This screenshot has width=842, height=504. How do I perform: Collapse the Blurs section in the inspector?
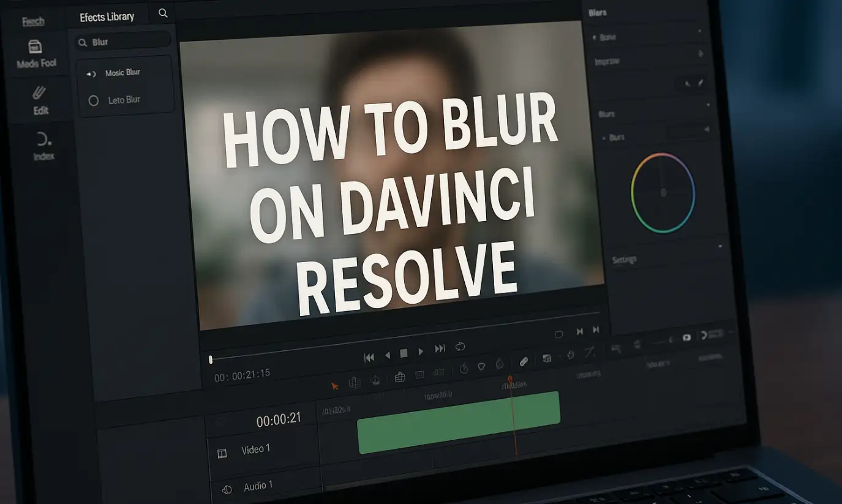709,105
